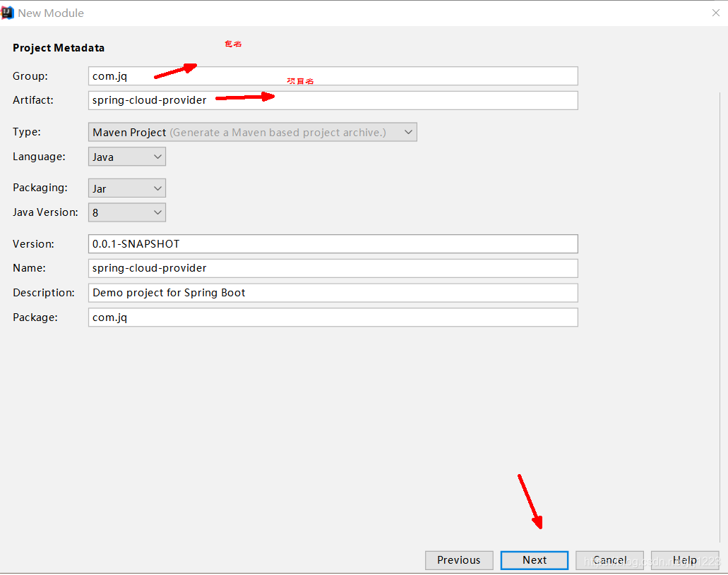
Task: Click the Artifact: label
Action: tap(33, 100)
